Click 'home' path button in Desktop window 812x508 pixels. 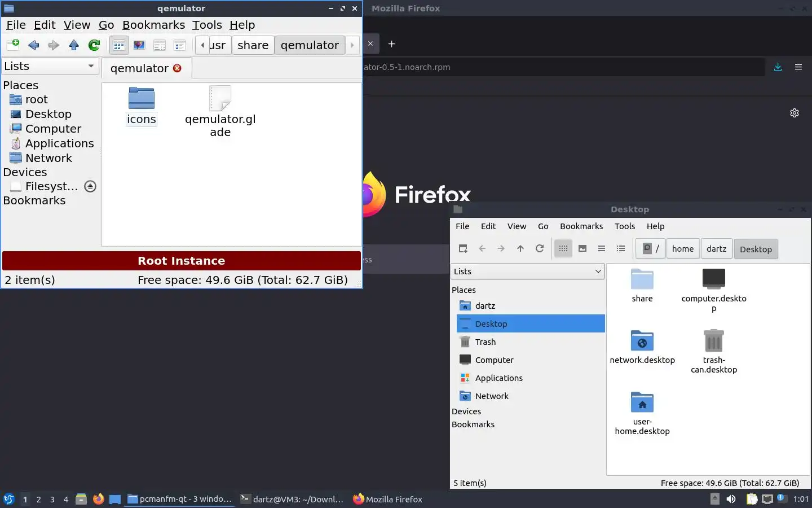coord(683,248)
